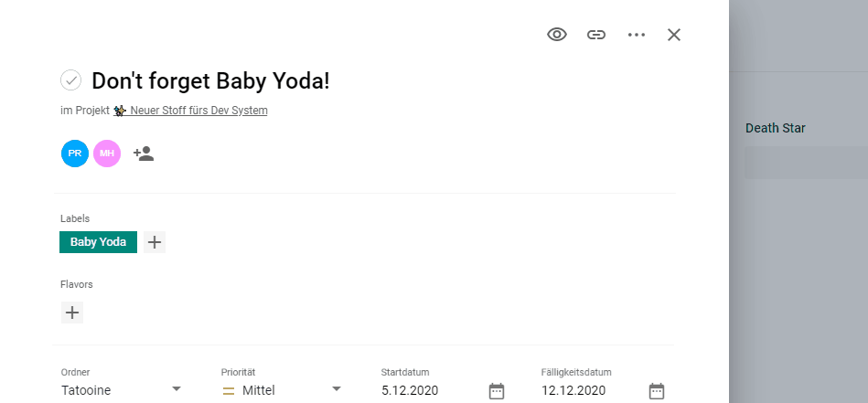Click the Baby Yoda label tag
This screenshot has width=868, height=403.
coord(98,242)
